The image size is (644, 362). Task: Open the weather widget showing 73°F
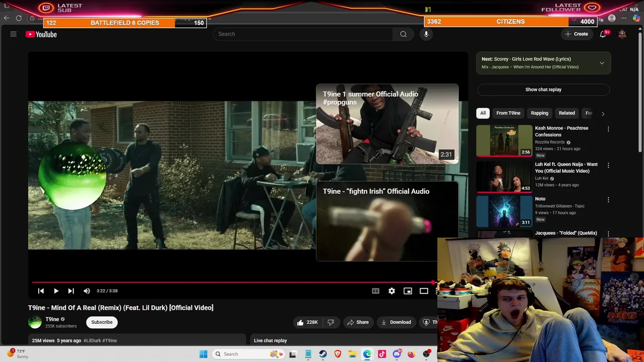(19, 354)
